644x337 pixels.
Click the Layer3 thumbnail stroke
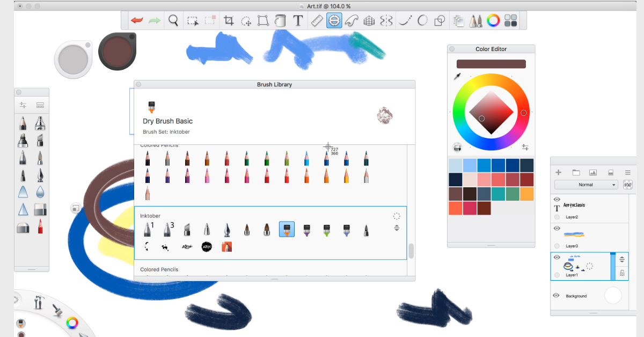point(573,235)
